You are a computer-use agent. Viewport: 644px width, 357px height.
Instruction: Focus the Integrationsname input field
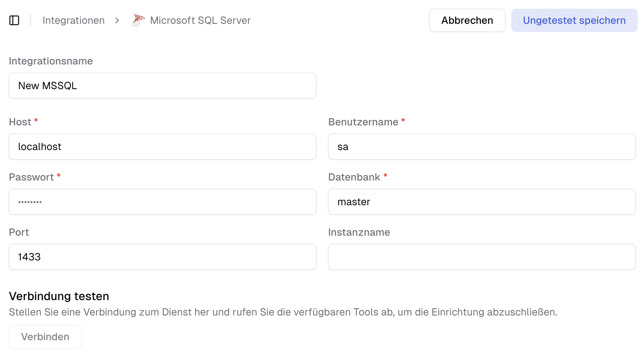[x=162, y=86]
